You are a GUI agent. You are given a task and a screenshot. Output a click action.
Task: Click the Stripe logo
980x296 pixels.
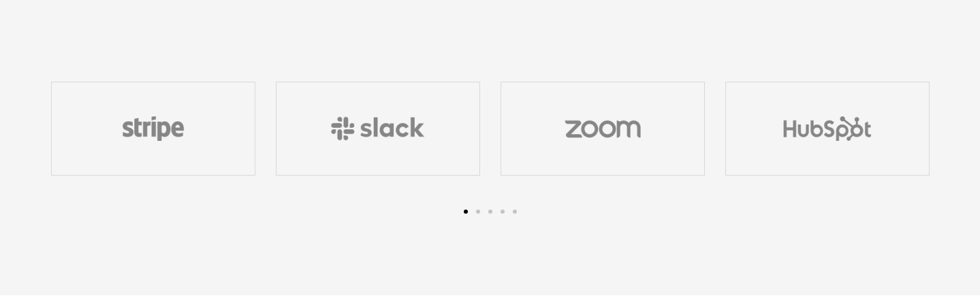click(x=153, y=129)
